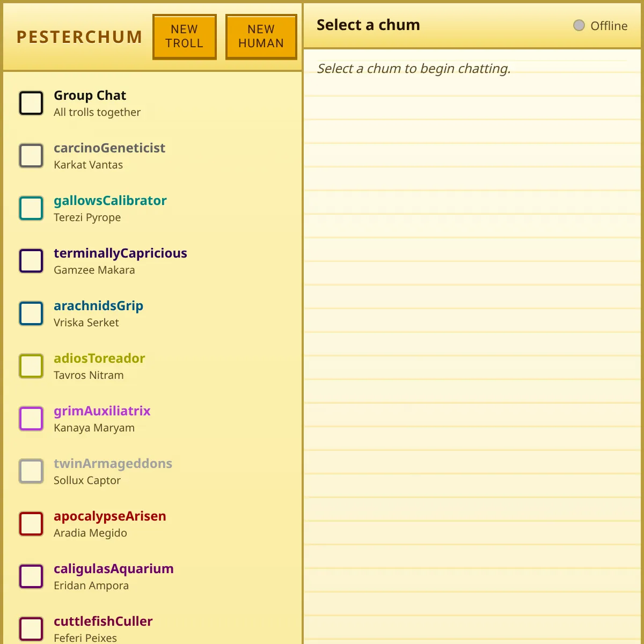Click the PESTERCHUM logo title
Image resolution: width=644 pixels, height=644 pixels.
(x=79, y=36)
